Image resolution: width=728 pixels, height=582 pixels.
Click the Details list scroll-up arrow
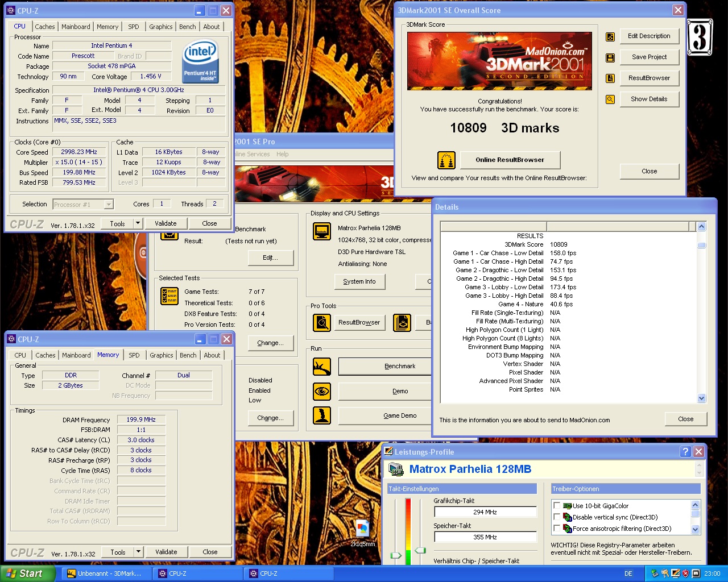click(x=701, y=227)
